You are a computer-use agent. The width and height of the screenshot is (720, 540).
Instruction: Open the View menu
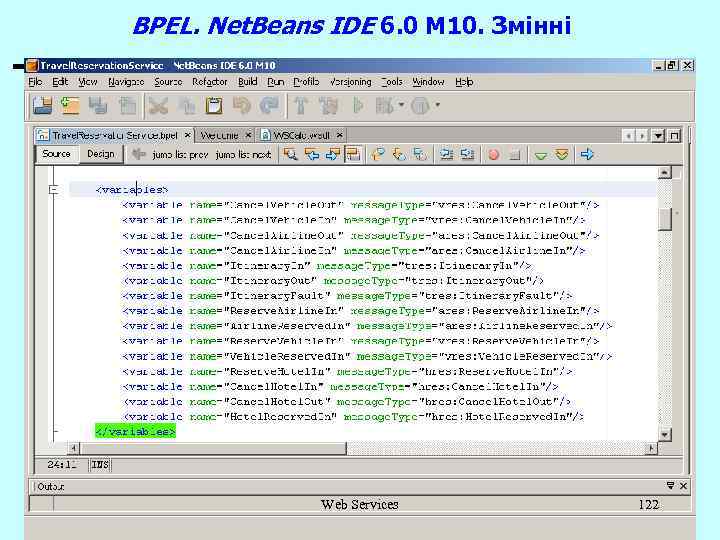click(88, 82)
